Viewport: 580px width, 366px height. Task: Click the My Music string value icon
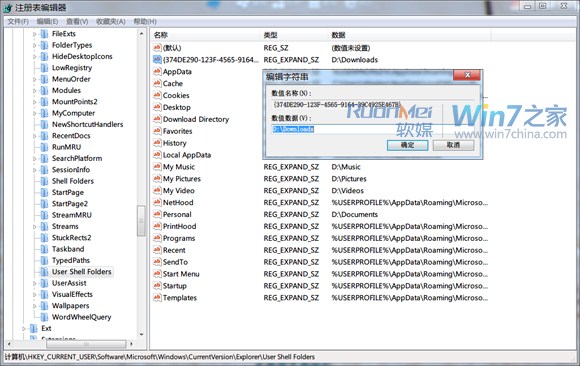[x=157, y=167]
